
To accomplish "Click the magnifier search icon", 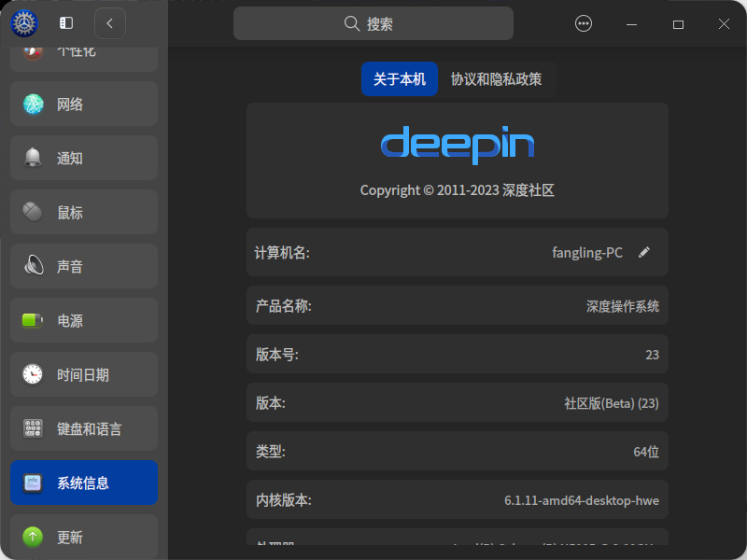I will [x=352, y=23].
